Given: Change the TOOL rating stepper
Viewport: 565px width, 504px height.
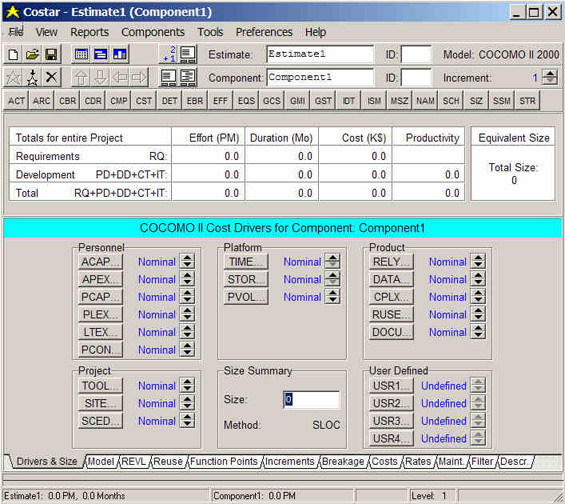Looking at the screenshot, I should click(x=187, y=385).
